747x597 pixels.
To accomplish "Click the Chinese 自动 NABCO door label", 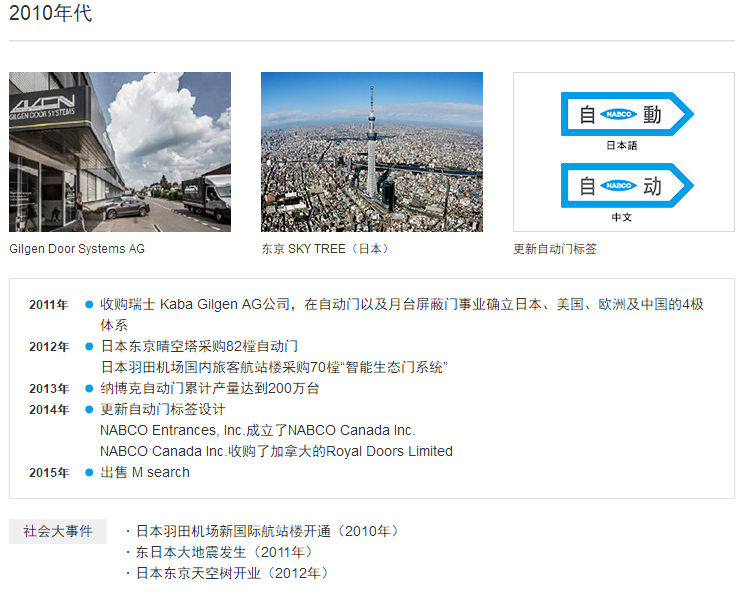I will [627, 185].
